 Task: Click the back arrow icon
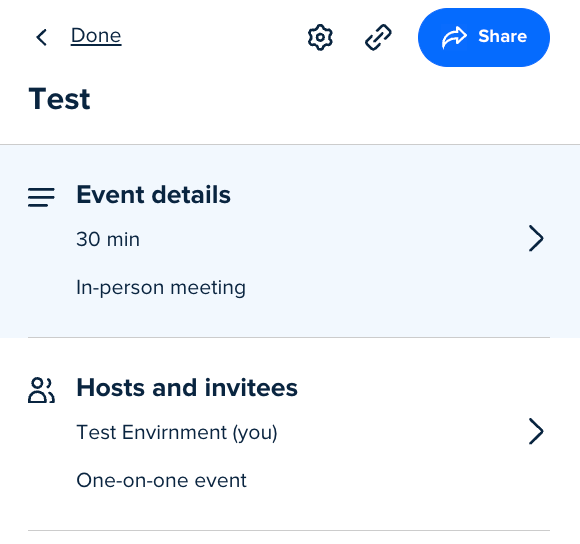(x=41, y=37)
